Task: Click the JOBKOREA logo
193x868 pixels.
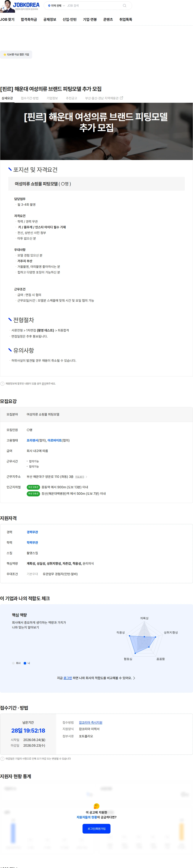Action: tap(26, 5)
